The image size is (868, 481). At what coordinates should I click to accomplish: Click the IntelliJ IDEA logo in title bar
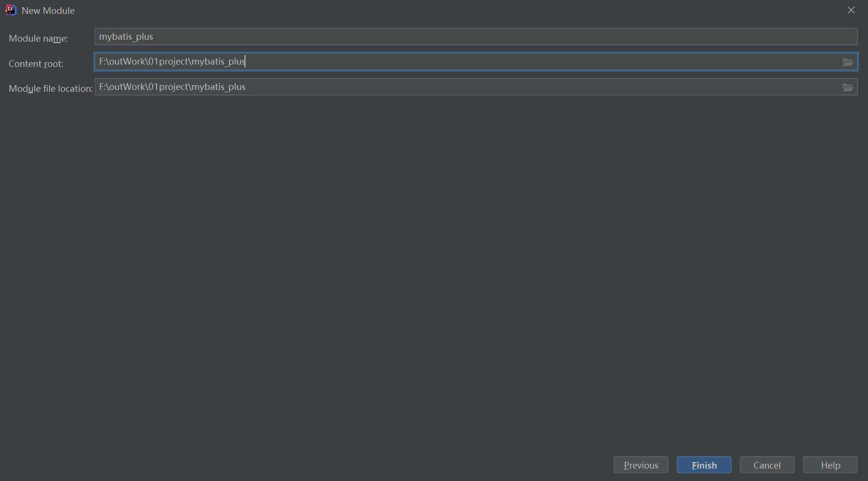[x=11, y=10]
